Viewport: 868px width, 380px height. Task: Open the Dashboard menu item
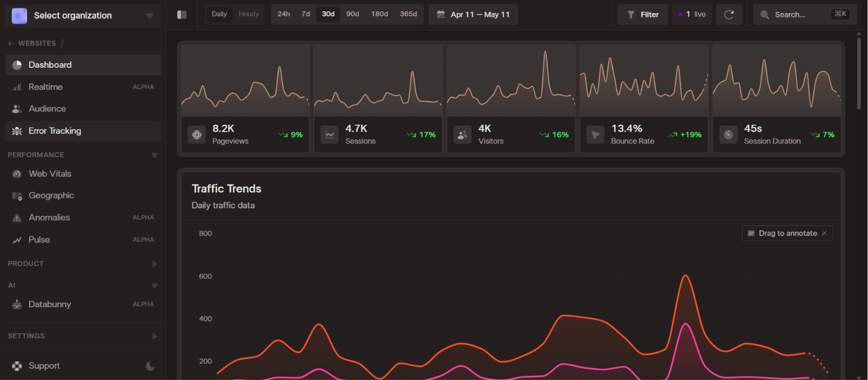tap(83, 65)
